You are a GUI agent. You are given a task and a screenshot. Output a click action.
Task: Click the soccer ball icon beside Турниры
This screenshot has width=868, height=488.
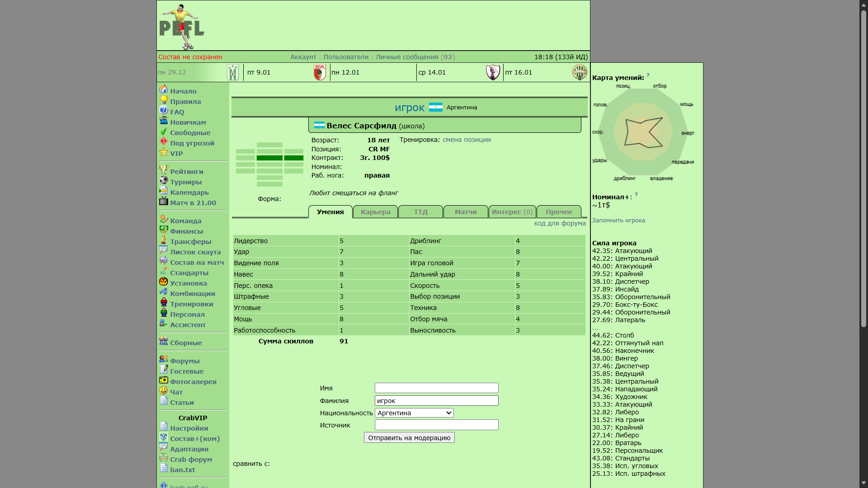163,181
